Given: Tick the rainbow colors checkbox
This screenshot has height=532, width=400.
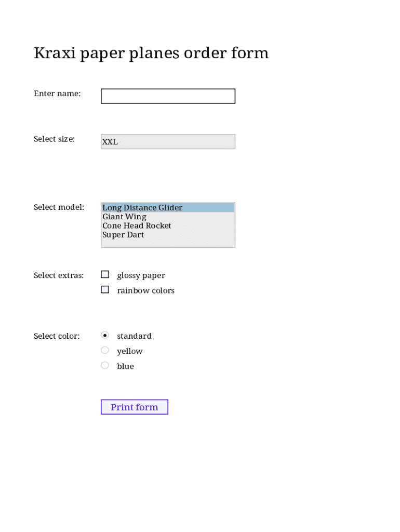Looking at the screenshot, I should click(x=105, y=289).
